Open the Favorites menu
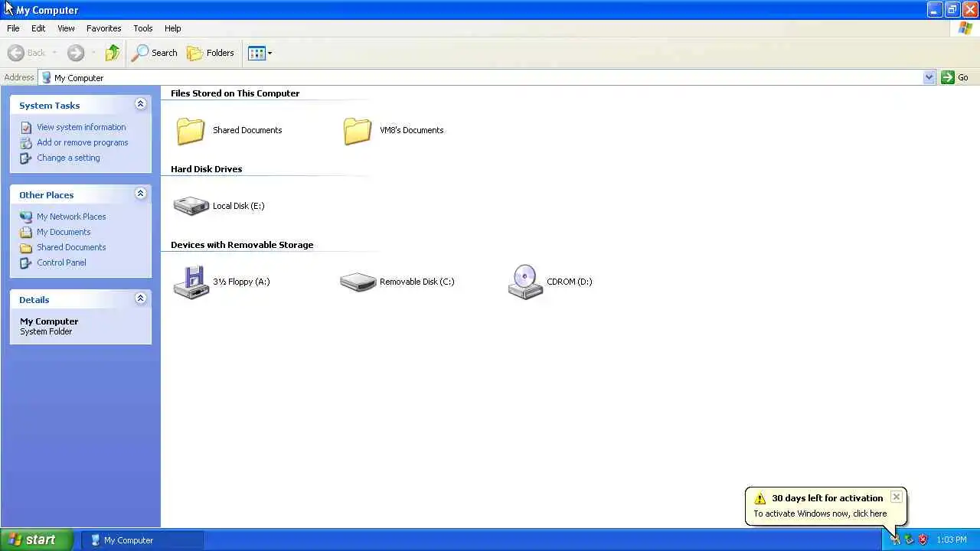The width and height of the screenshot is (980, 551). coord(103,28)
